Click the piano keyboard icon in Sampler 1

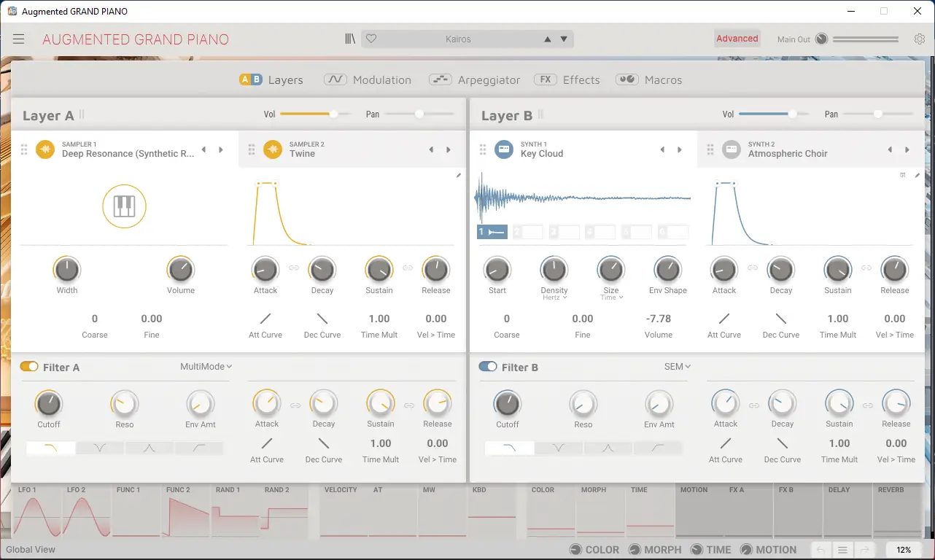coord(124,206)
